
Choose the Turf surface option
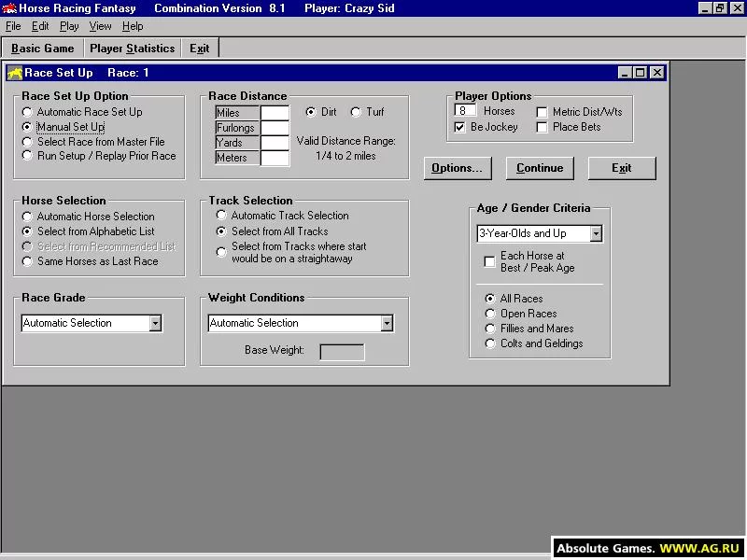(x=356, y=112)
